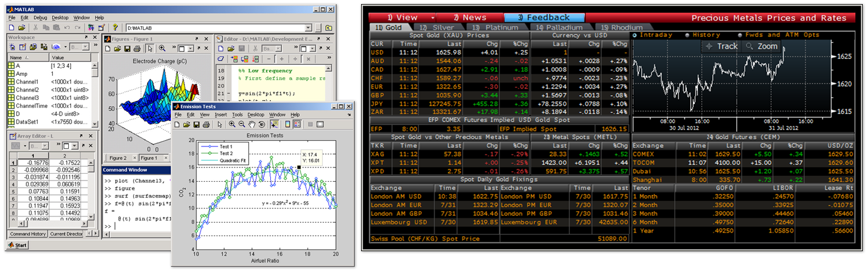This screenshot has height=272, width=868.
Task: Select arrow pointer tool in Figures panel
Action: click(x=150, y=49)
